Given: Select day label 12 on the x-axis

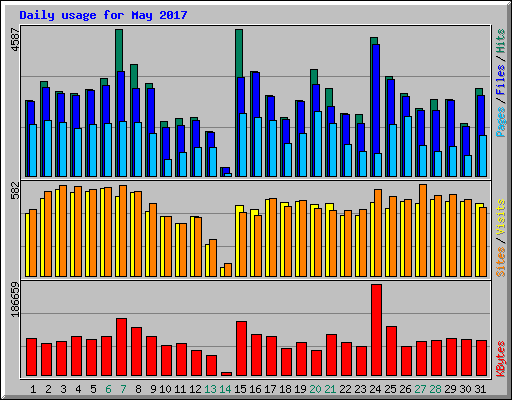Looking at the screenshot, I should (195, 389).
